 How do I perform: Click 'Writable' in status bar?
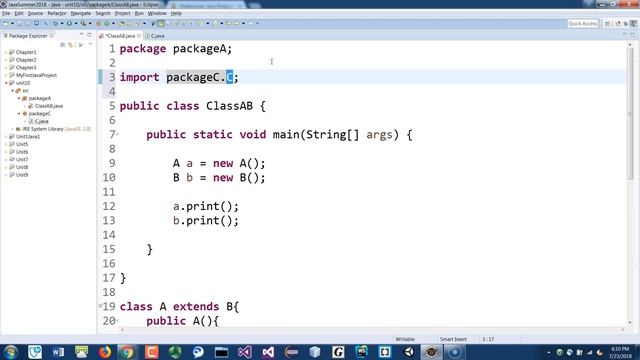click(x=405, y=339)
